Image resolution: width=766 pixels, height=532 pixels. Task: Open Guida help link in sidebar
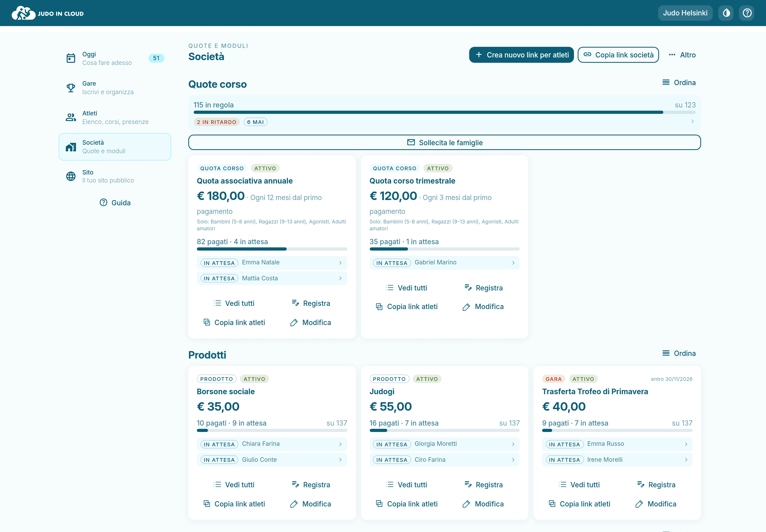pyautogui.click(x=115, y=203)
